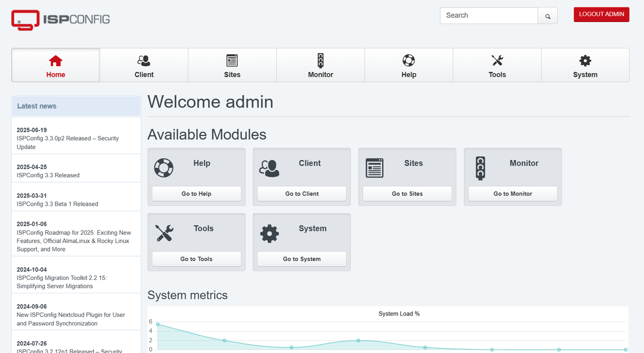Click the ISPConfig logo

point(61,19)
